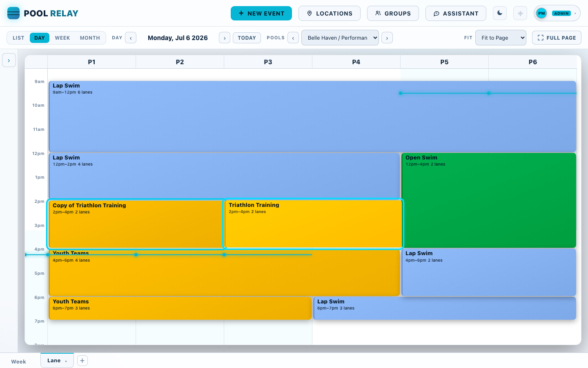The width and height of the screenshot is (588, 368).
Task: Click the New Event button
Action: click(261, 13)
